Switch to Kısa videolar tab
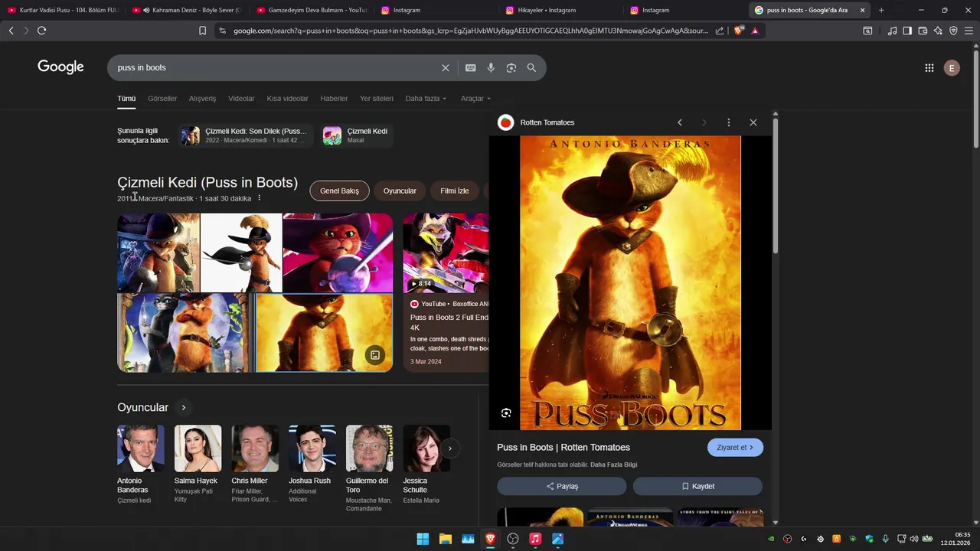Screen dimensions: 980x551 tap(287, 99)
